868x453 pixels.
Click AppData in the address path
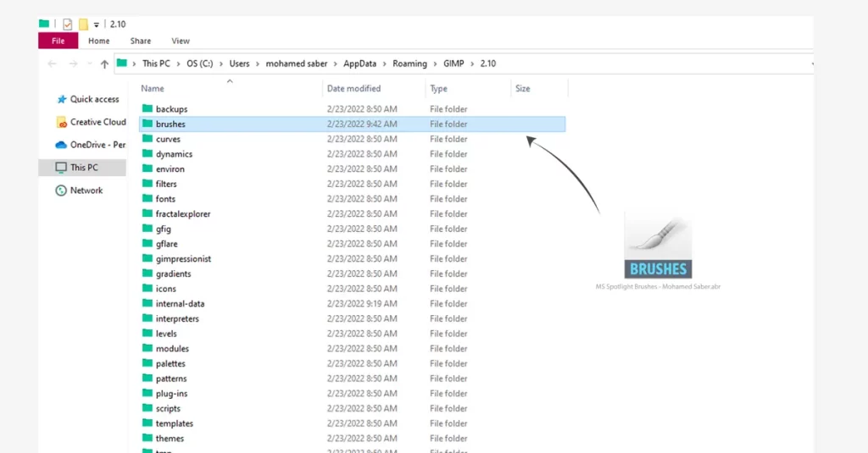pyautogui.click(x=359, y=64)
